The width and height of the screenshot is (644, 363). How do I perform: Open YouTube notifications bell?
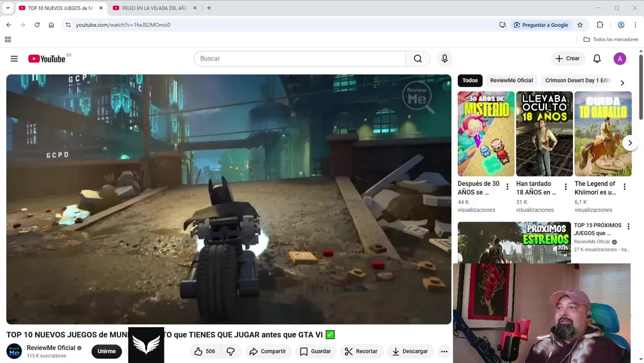pyautogui.click(x=597, y=58)
